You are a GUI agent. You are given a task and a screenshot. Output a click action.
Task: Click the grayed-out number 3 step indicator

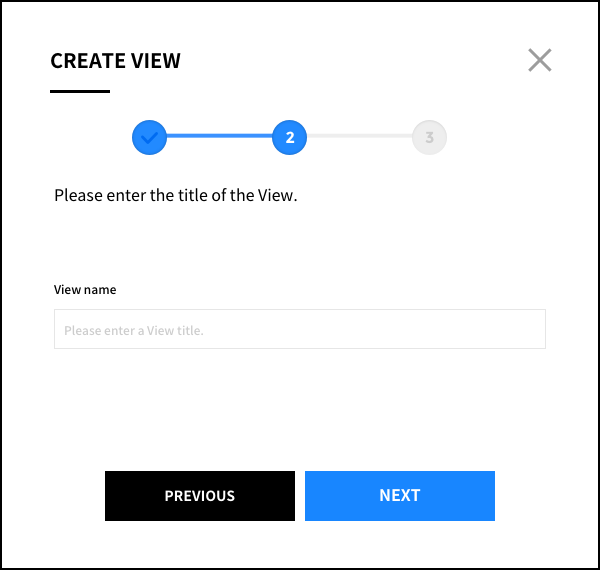pos(429,137)
